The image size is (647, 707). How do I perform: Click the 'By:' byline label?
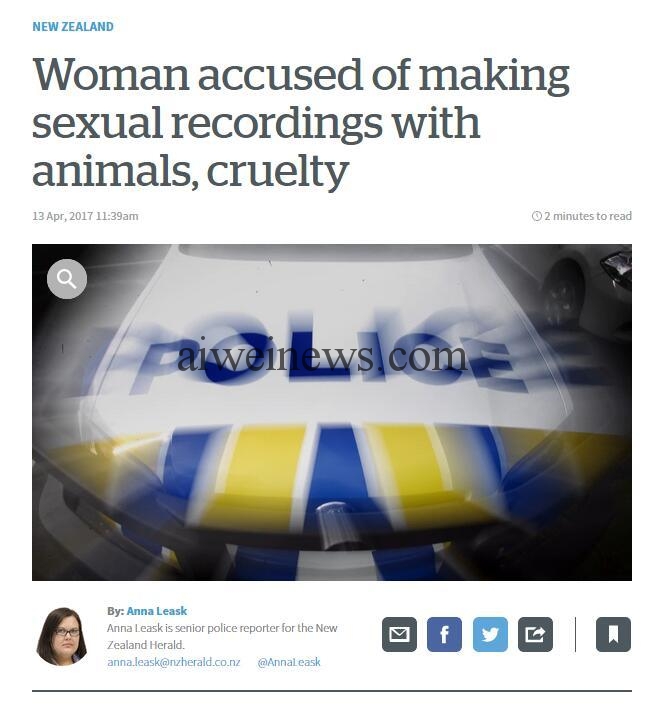coord(115,611)
